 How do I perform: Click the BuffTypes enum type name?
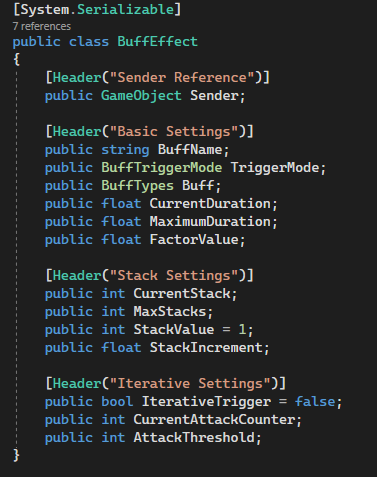click(137, 186)
